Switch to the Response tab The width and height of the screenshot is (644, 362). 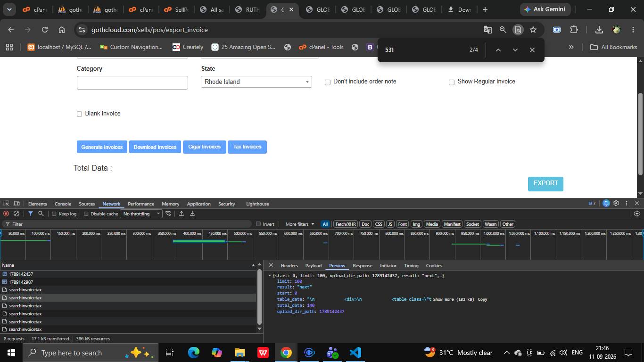pos(363,265)
